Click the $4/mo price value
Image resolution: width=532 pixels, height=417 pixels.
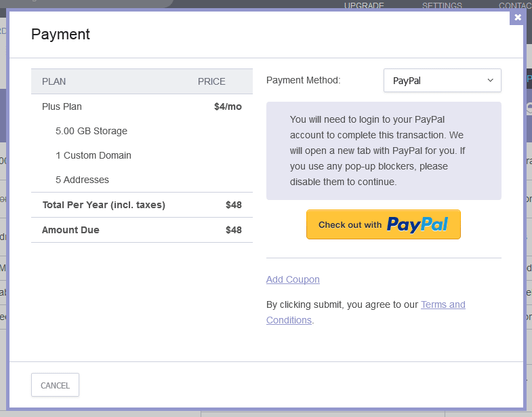228,106
